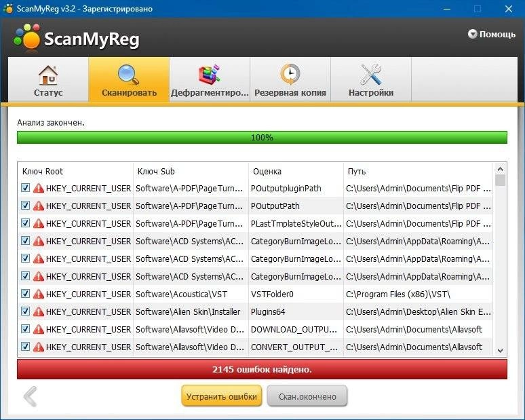This screenshot has width=525, height=420.
Task: Uncheck the POutputpluginPath row checkbox
Action: click(26, 188)
